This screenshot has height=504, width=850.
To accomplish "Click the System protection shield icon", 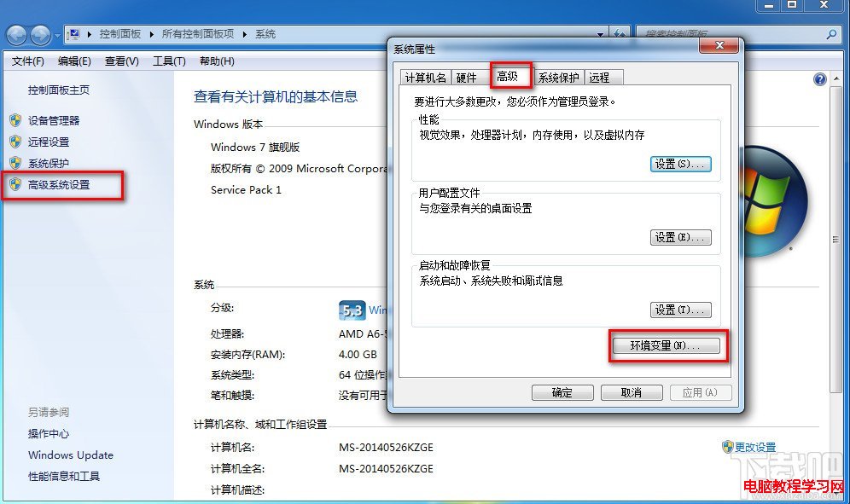I will click(x=15, y=163).
